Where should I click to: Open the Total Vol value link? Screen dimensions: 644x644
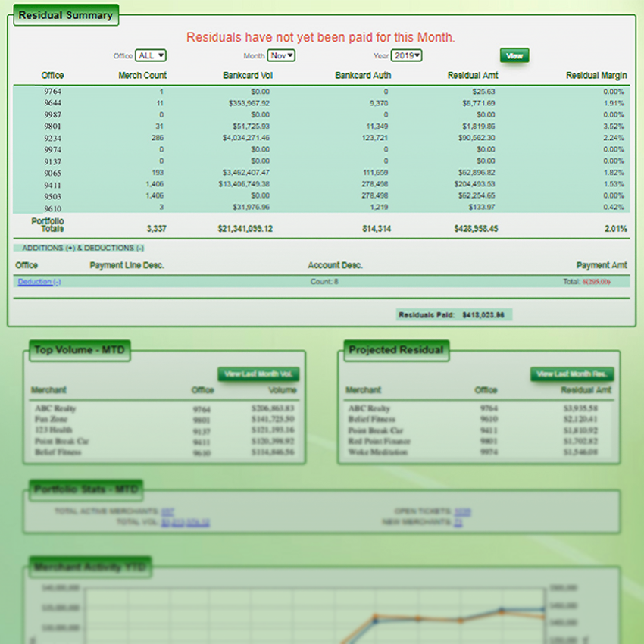[185, 522]
